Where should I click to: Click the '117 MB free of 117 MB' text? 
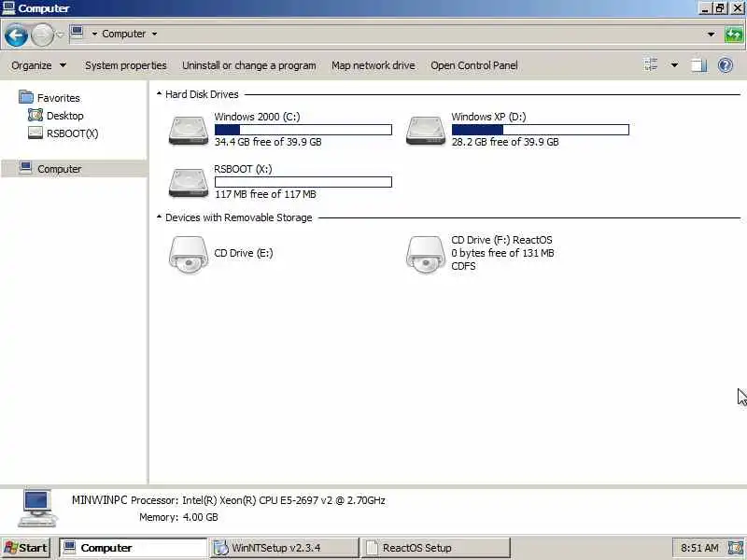click(x=265, y=194)
